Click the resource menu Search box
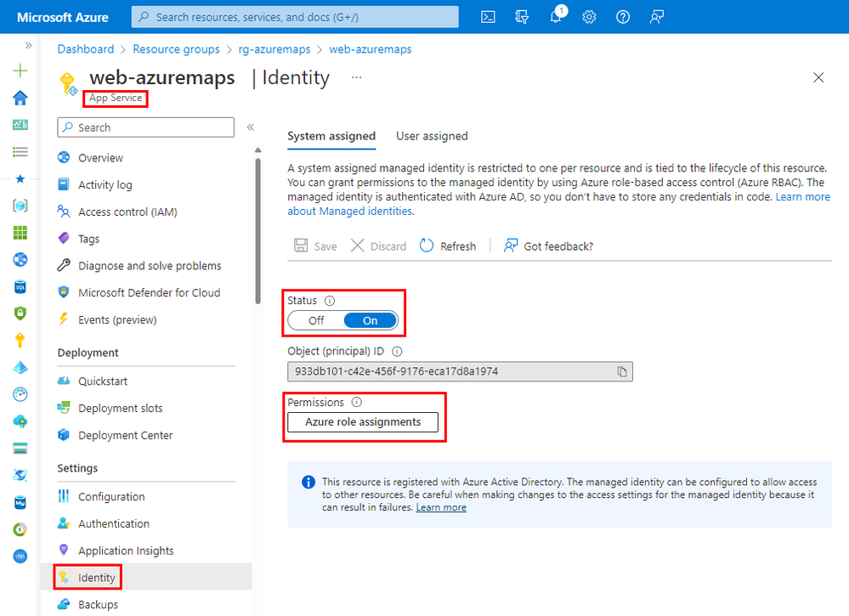The image size is (849, 616). [x=145, y=127]
